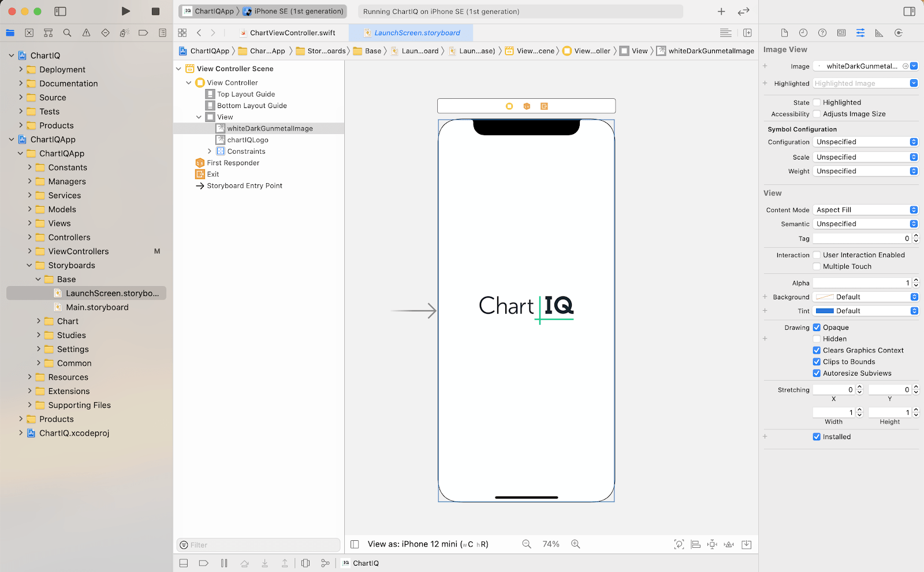
Task: Click the Filter field below the outline
Action: pyautogui.click(x=258, y=544)
